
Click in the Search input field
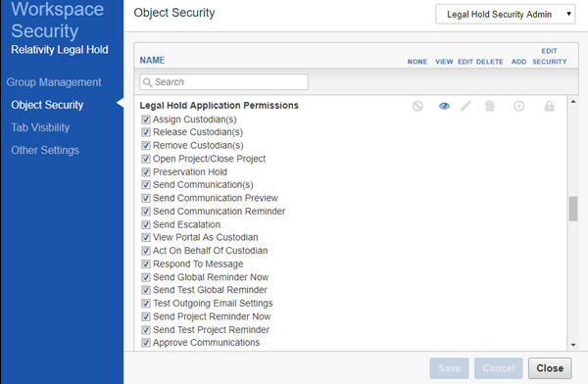click(223, 81)
